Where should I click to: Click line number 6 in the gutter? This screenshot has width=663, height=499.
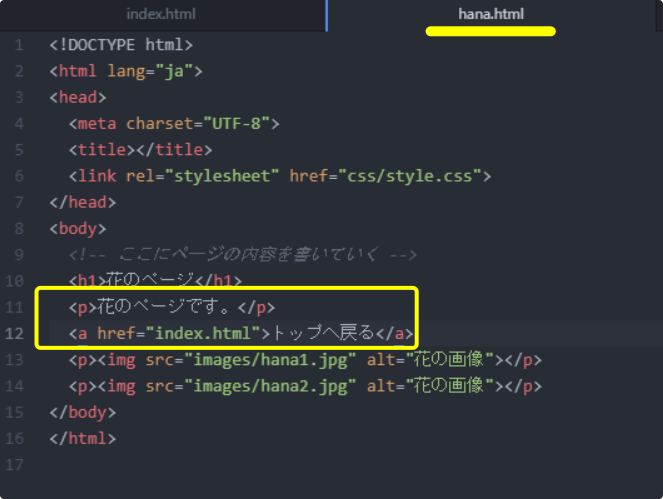(19, 176)
